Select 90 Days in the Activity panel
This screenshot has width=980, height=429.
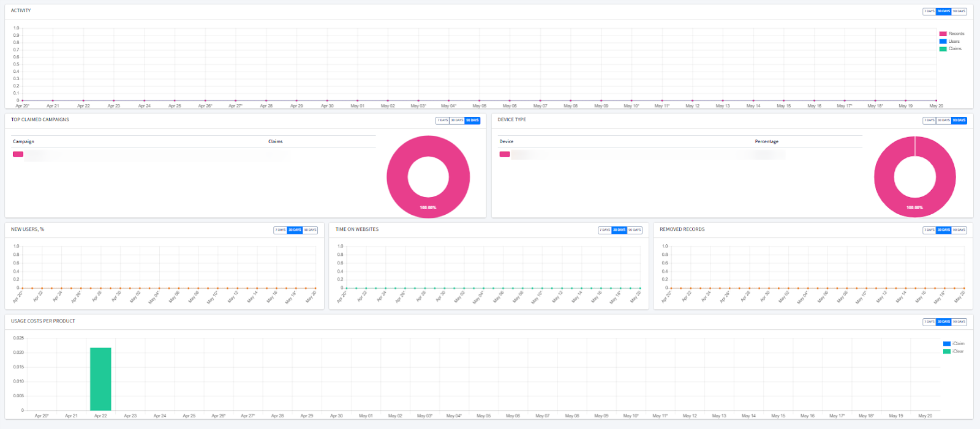click(959, 12)
